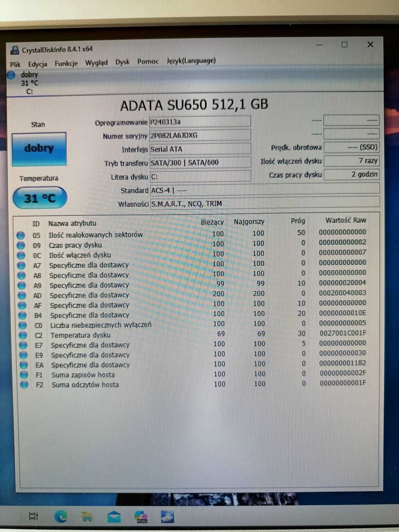Open the Funkcje menu
Viewport: 399px width, 532px height.
click(66, 63)
